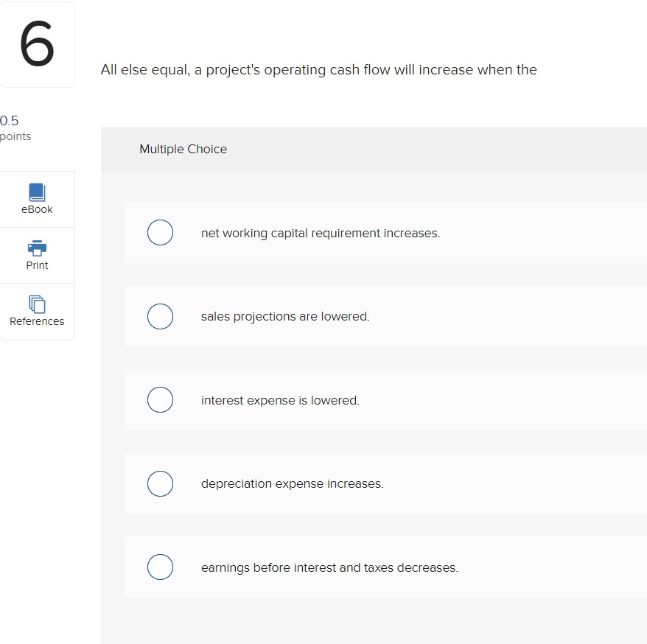The image size is (647, 644).
Task: Click answer text 'net working capital requirement increases'
Action: pos(321,233)
